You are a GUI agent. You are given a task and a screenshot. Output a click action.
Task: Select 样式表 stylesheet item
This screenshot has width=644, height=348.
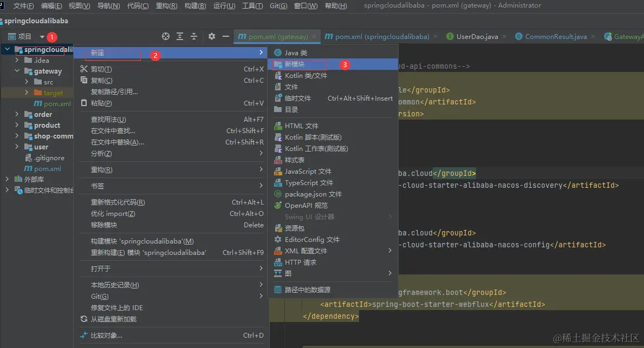point(333,160)
